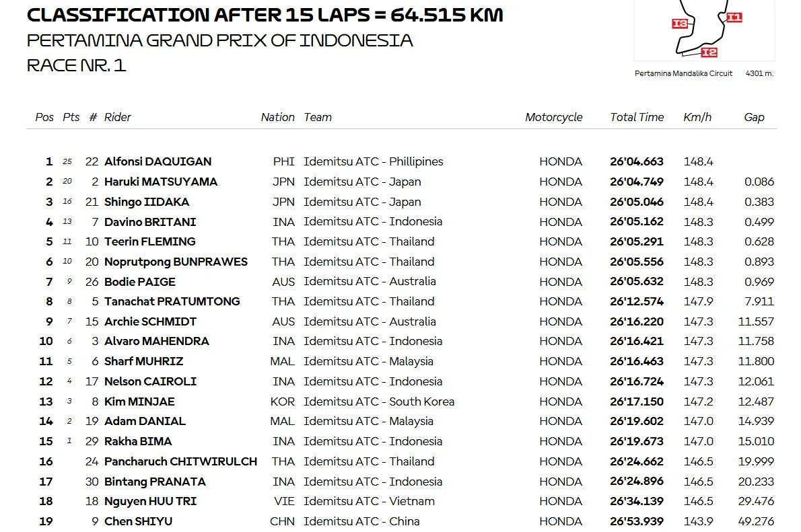This screenshot has height=532, width=801.
Task: Click team Idemitsu ATC - South Korea
Action: [x=379, y=402]
